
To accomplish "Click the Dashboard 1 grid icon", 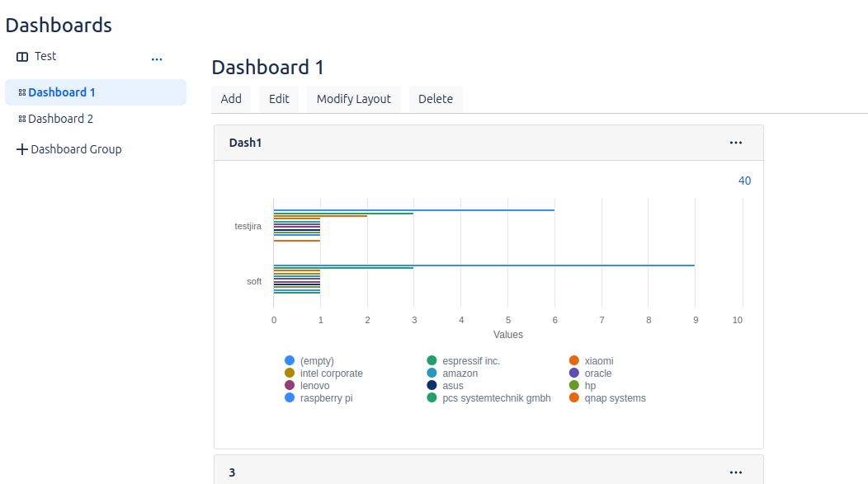I will [x=22, y=92].
